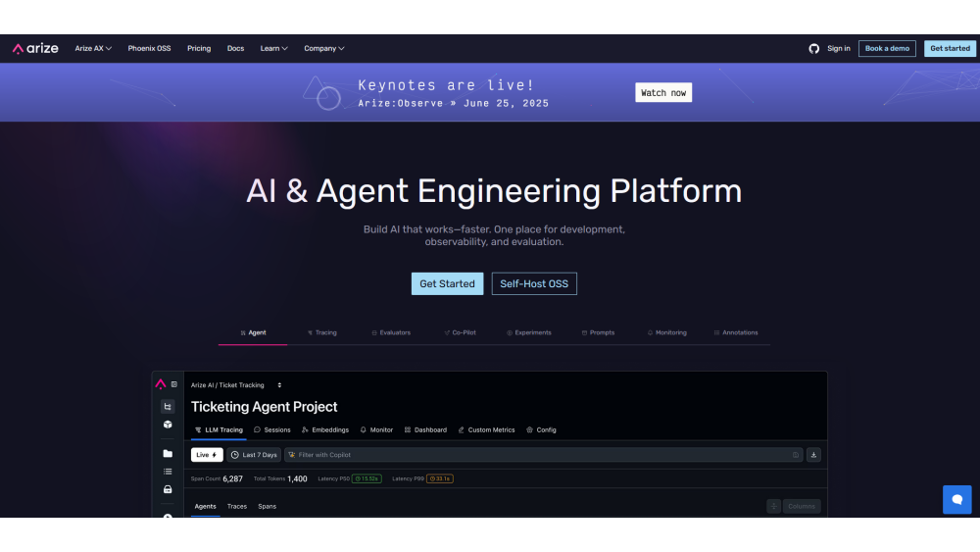
Task: Click the Keynotes are live! banner text
Action: click(446, 85)
